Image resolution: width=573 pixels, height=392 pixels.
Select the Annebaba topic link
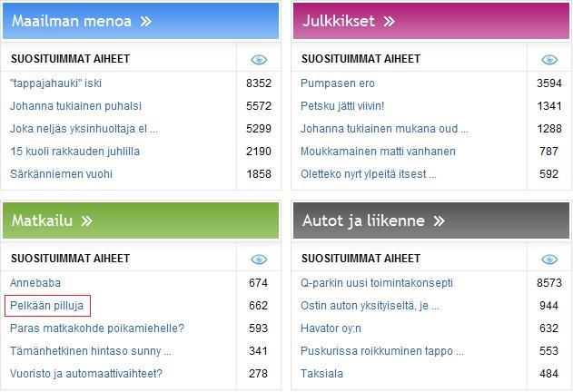35,283
